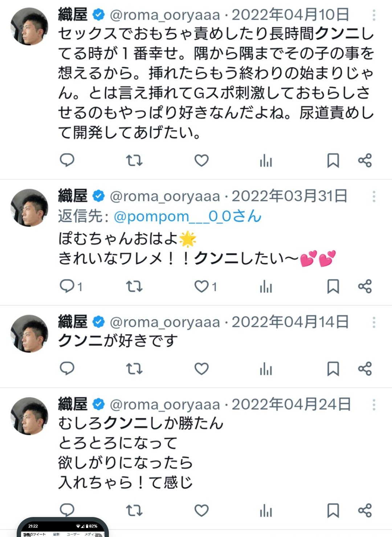Bookmark the March 31 reply tweet
The height and width of the screenshot is (537, 392).
tap(333, 286)
